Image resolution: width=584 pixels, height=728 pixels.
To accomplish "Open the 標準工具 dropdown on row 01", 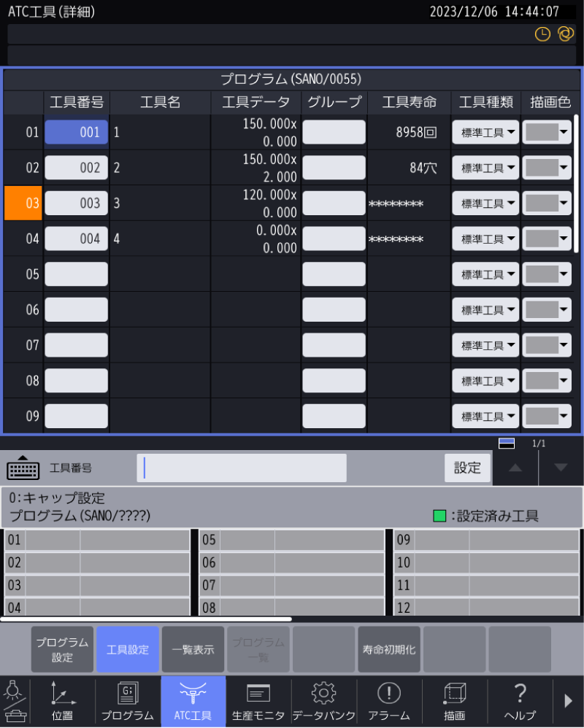I will tap(485, 131).
